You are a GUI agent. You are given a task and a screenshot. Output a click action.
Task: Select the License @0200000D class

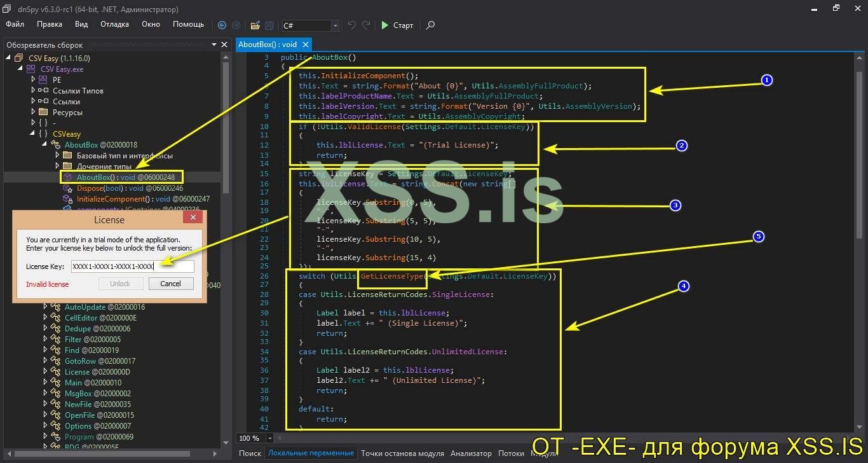(x=97, y=371)
